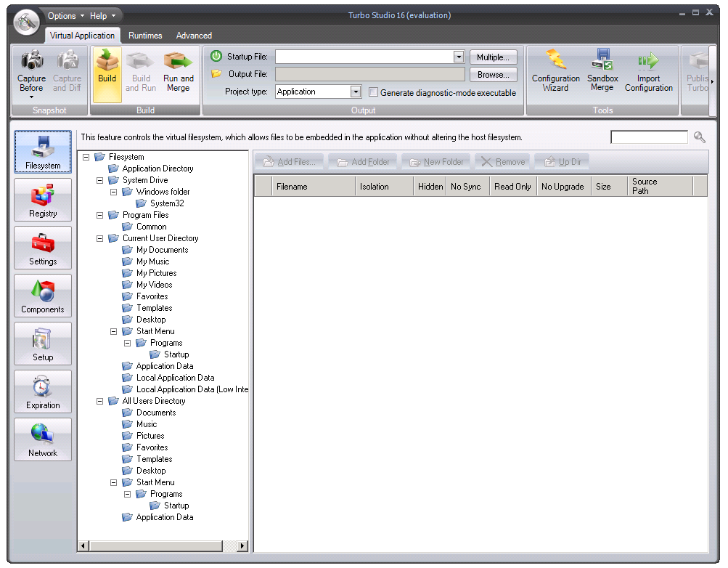Screen dimensions: 728x568
Task: Click the search magnifier icon
Action: click(x=699, y=137)
